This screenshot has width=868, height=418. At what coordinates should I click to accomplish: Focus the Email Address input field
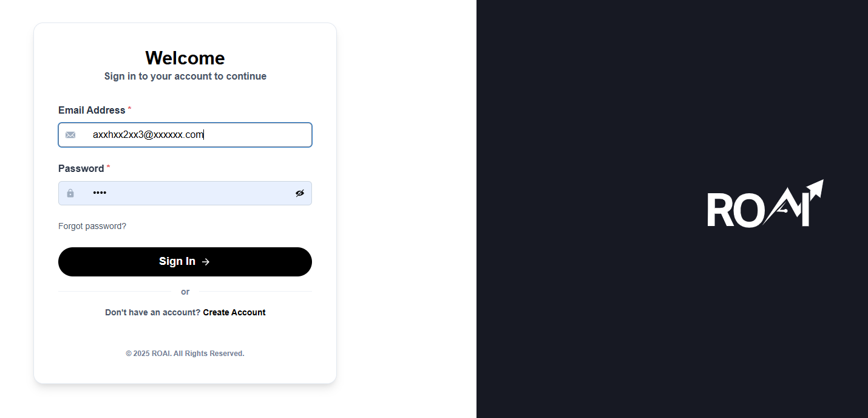[194, 135]
